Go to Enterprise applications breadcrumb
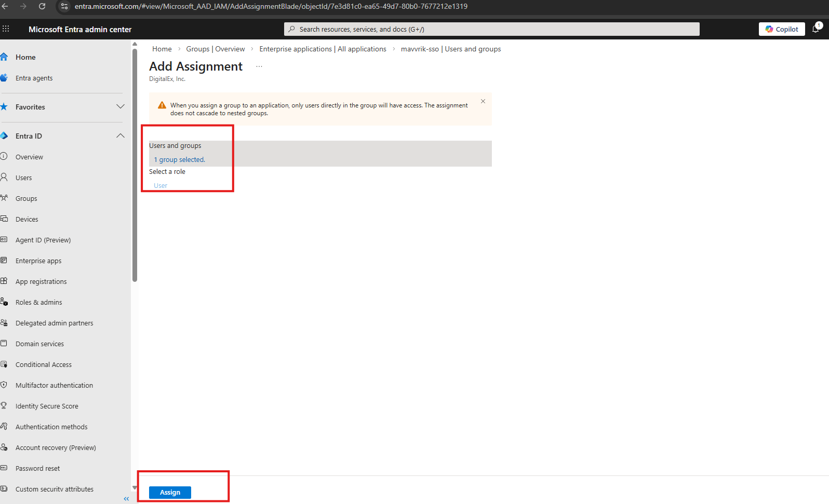829x504 pixels. pyautogui.click(x=295, y=49)
